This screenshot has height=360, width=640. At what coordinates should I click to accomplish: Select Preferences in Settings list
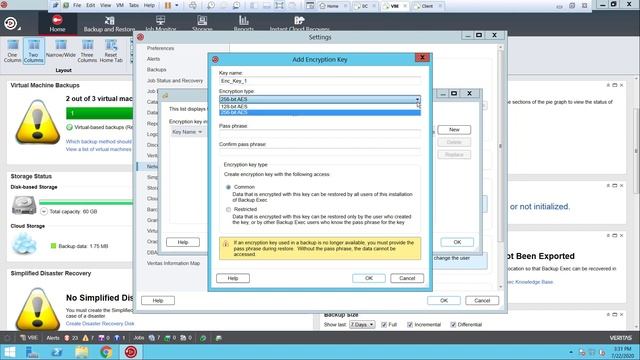coord(160,48)
